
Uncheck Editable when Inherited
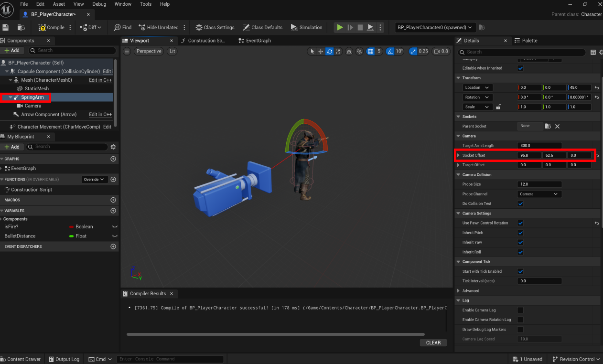point(520,68)
